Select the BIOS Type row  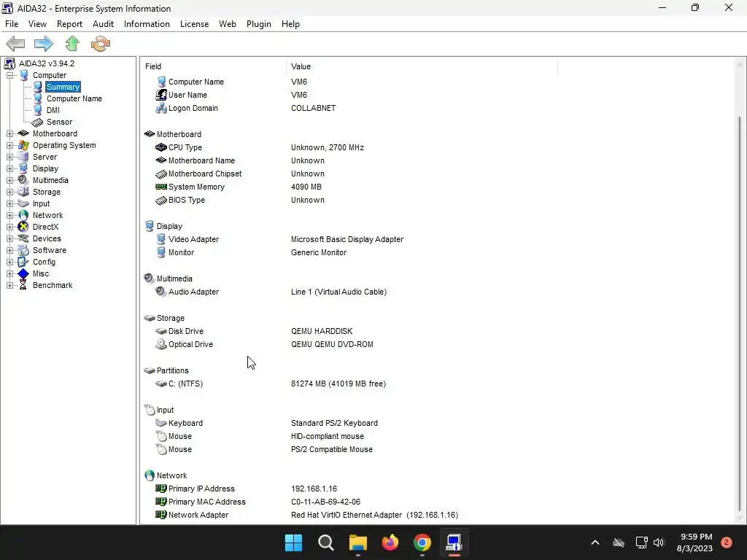tap(350, 200)
